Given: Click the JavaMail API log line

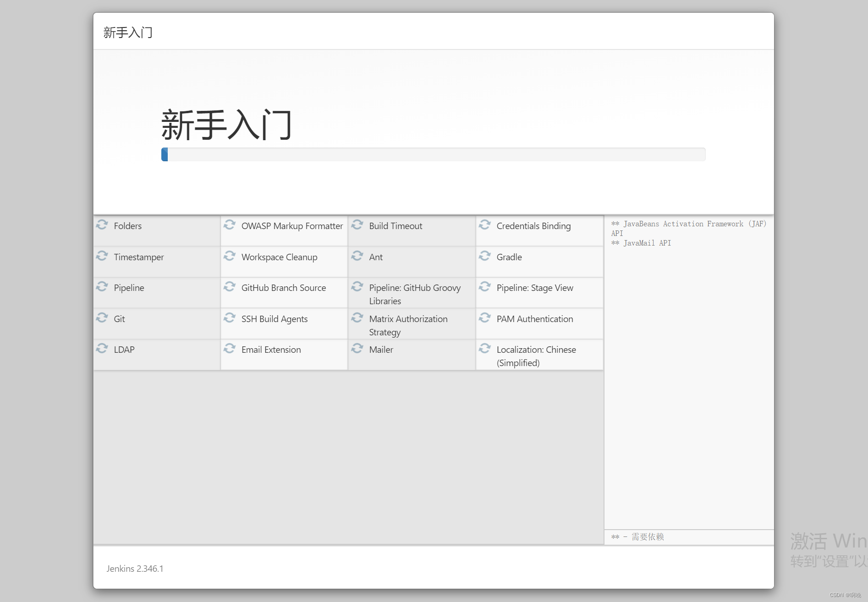Looking at the screenshot, I should [641, 243].
